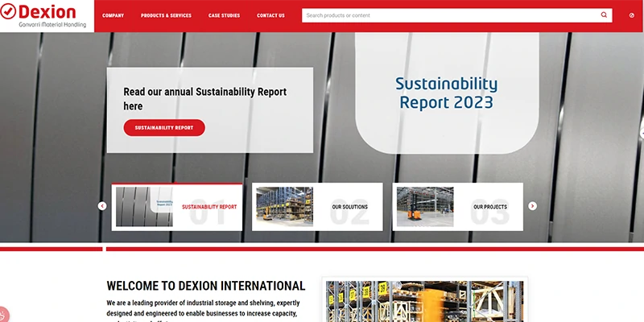Click the Our Solutions warehouse thumbnail
The height and width of the screenshot is (322, 644).
[284, 207]
